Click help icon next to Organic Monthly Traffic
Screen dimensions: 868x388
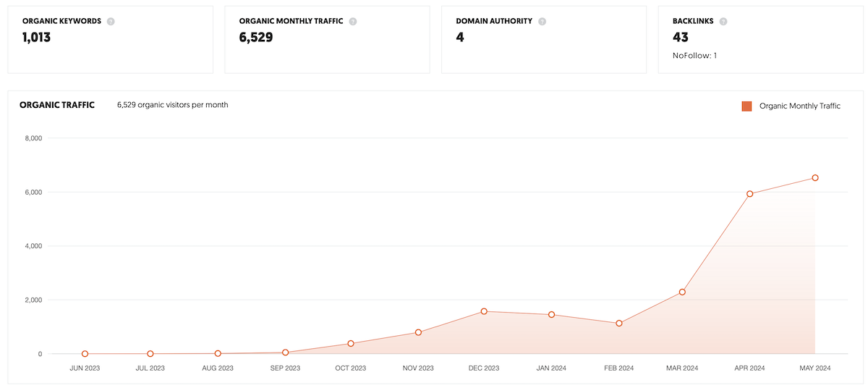(x=353, y=22)
